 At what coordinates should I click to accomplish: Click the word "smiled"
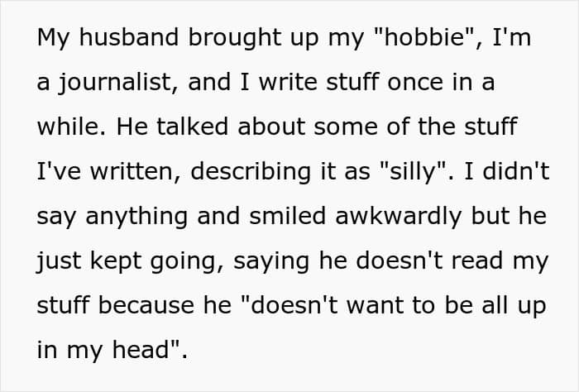point(287,216)
